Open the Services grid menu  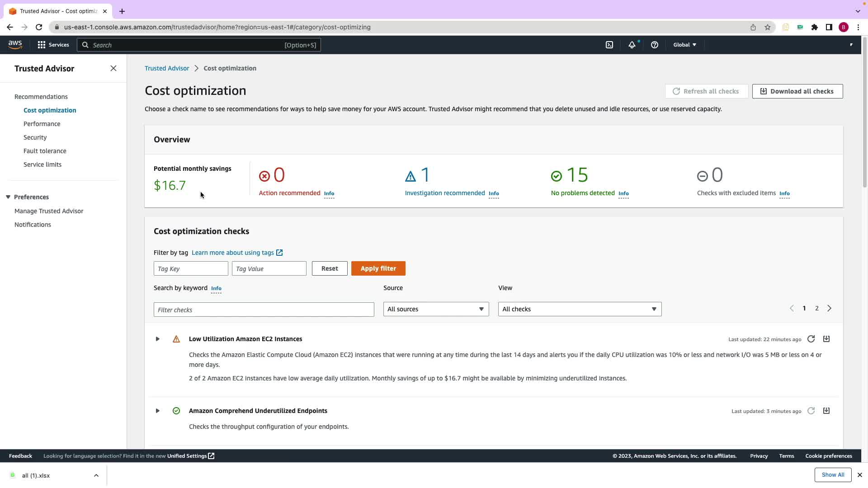click(x=53, y=45)
